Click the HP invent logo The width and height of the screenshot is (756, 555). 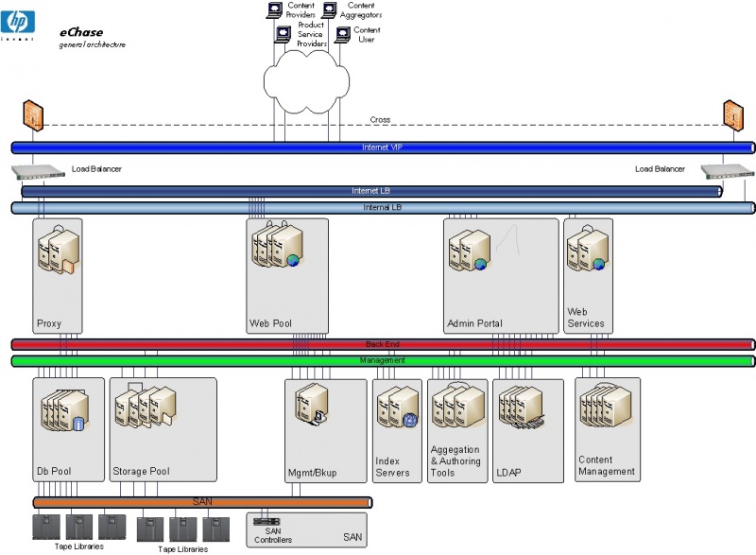16,21
